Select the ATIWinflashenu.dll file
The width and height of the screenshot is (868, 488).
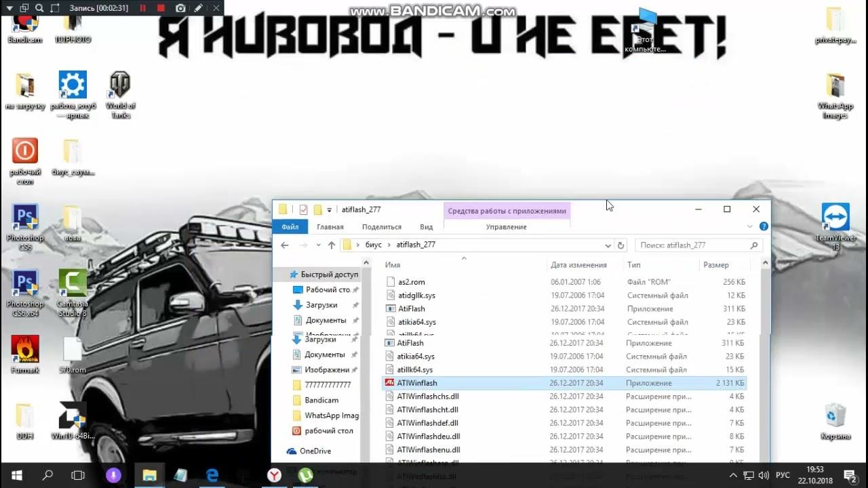[x=564, y=449]
